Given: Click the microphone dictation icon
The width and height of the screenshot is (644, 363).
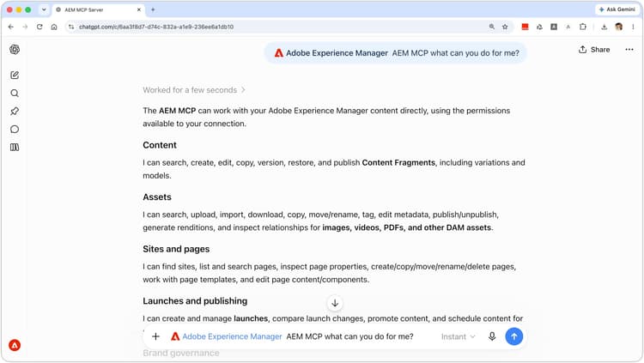Looking at the screenshot, I should [492, 336].
